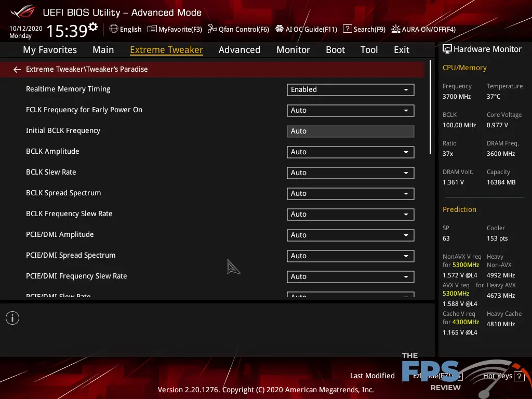532x399 pixels.
Task: Click the AURA light icon
Action: [395, 29]
